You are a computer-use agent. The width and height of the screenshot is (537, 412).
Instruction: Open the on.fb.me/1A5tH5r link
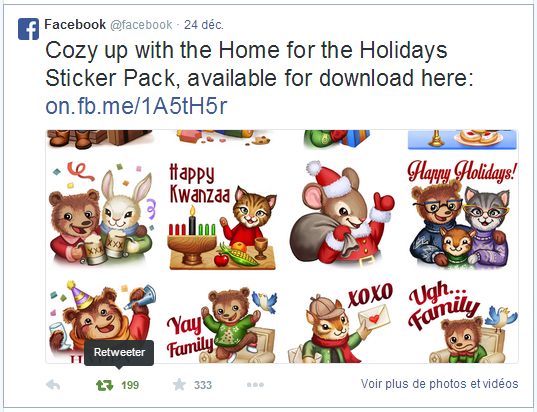point(136,106)
